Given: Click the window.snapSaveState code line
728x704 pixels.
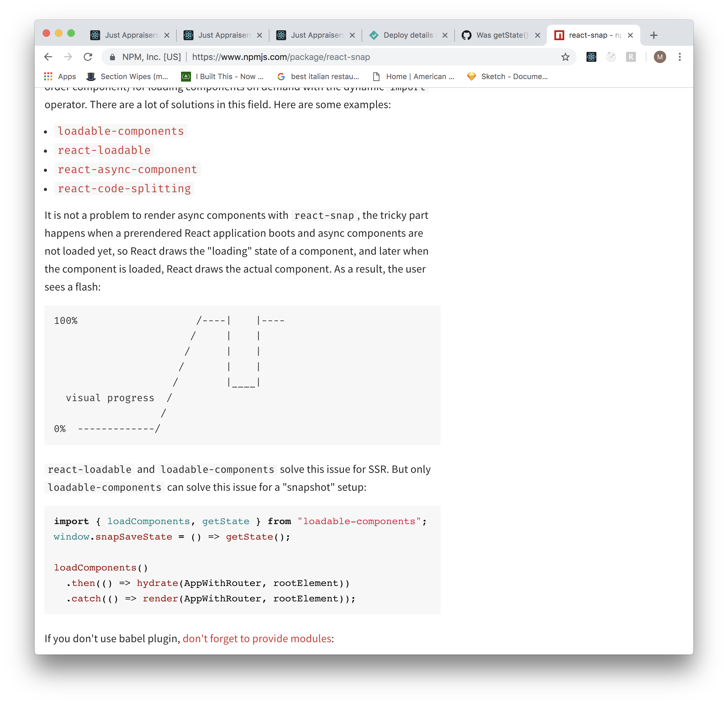Looking at the screenshot, I should (x=172, y=537).
